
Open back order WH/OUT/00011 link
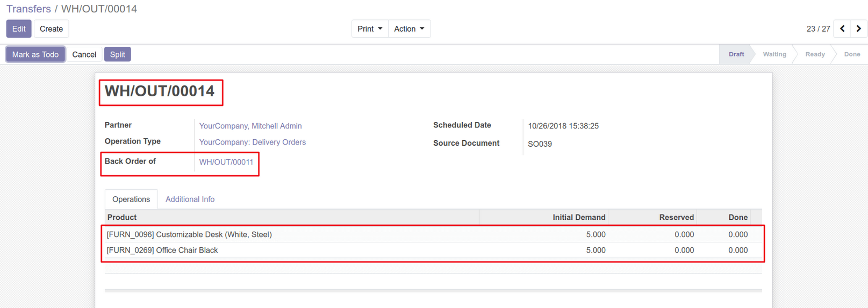226,162
